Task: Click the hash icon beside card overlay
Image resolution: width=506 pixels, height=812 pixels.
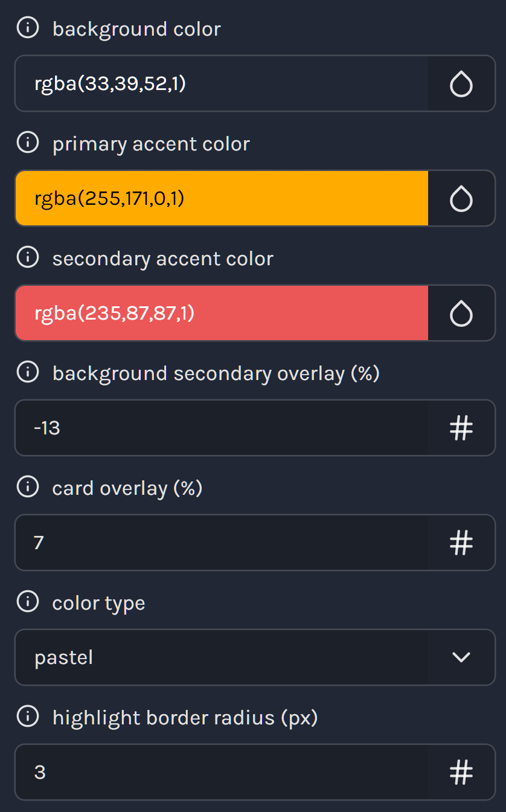Action: pyautogui.click(x=461, y=543)
